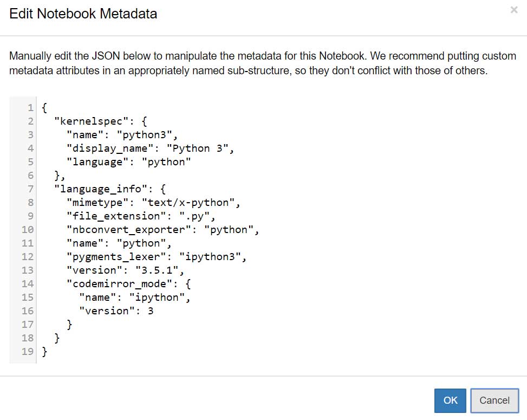
Task: Click the "ipython3" pygments_lexer value
Action: (215, 256)
